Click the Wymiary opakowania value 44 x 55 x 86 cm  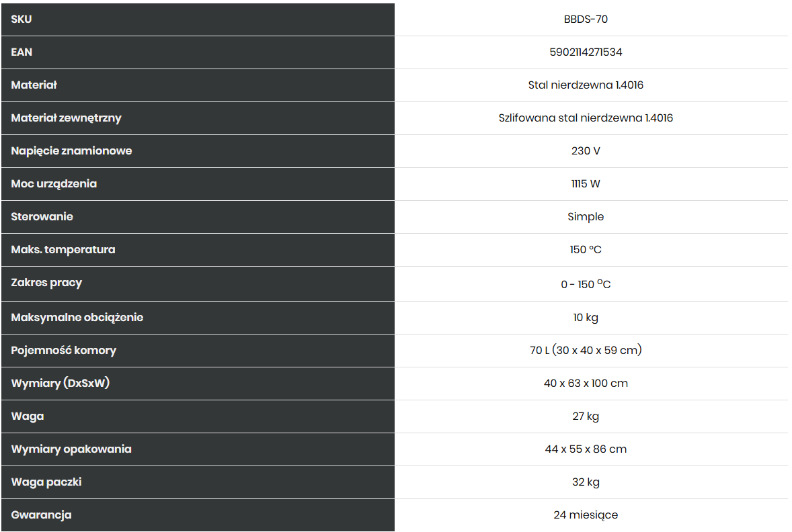[586, 449]
